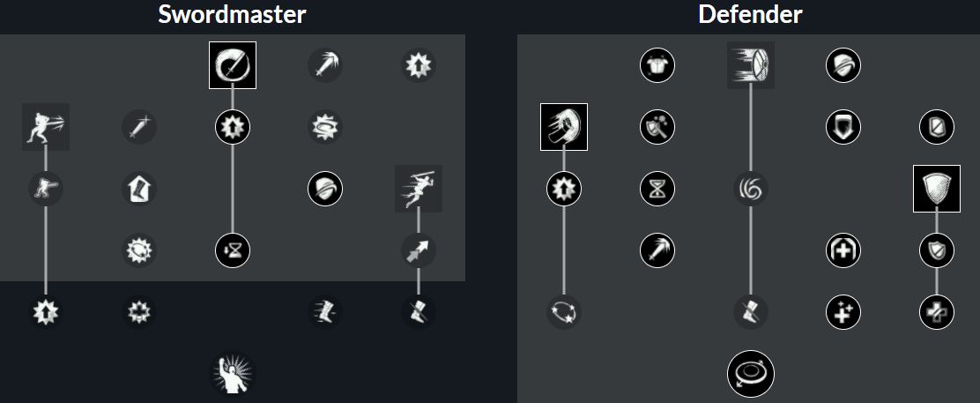Click the chest armor passive in Defender
Viewport: 980px width, 403px height.
[x=657, y=65]
